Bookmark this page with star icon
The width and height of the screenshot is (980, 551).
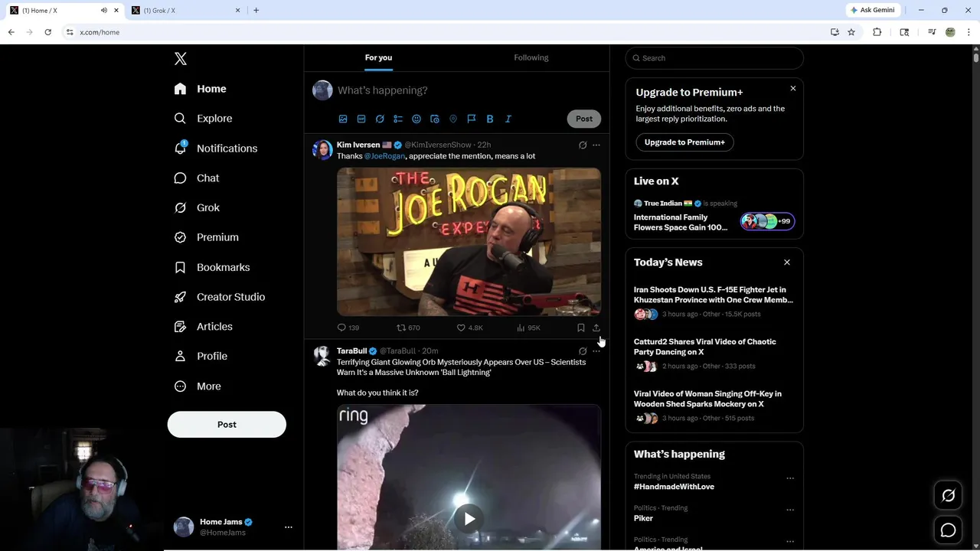pyautogui.click(x=851, y=32)
